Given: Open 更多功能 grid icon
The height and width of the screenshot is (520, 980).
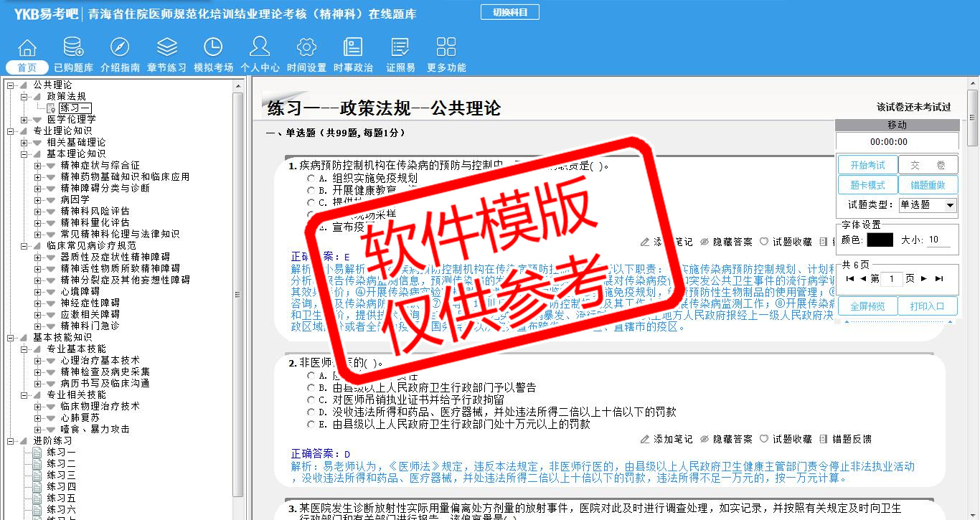Looking at the screenshot, I should coord(446,48).
